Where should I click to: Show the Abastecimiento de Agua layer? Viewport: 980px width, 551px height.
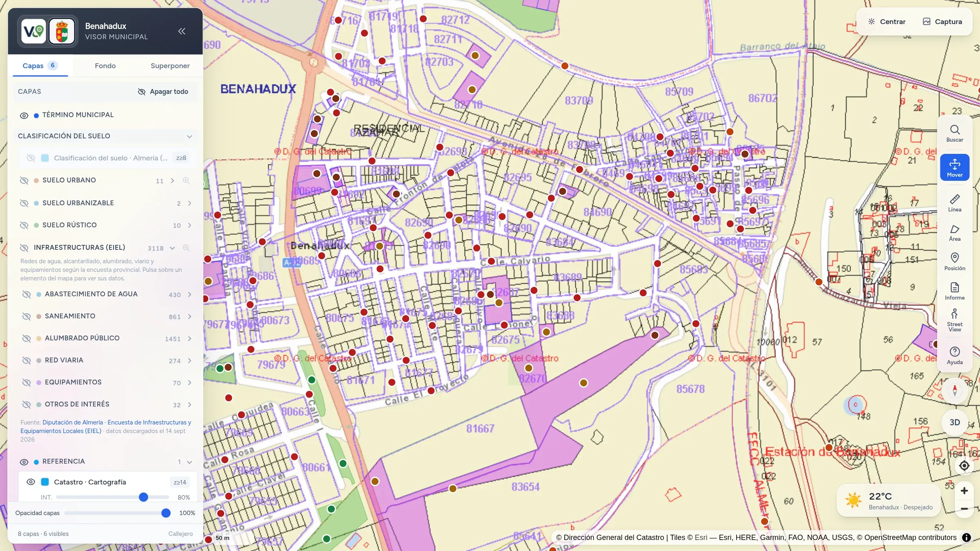coord(27,294)
